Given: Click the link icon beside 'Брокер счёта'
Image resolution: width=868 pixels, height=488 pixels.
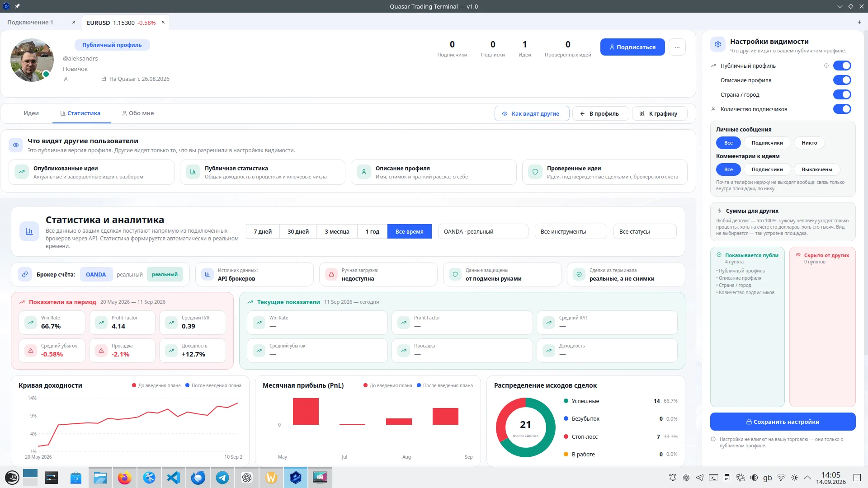Looking at the screenshot, I should tap(25, 274).
